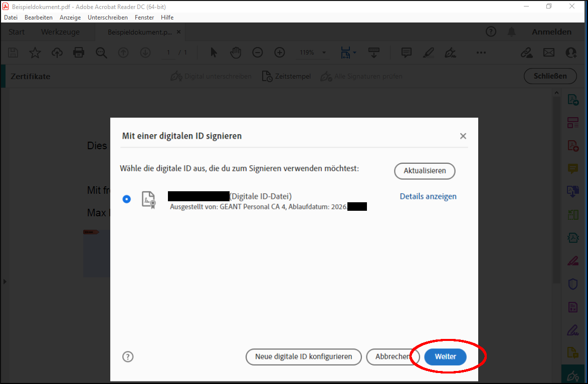Click the upload to cloud icon

point(57,53)
